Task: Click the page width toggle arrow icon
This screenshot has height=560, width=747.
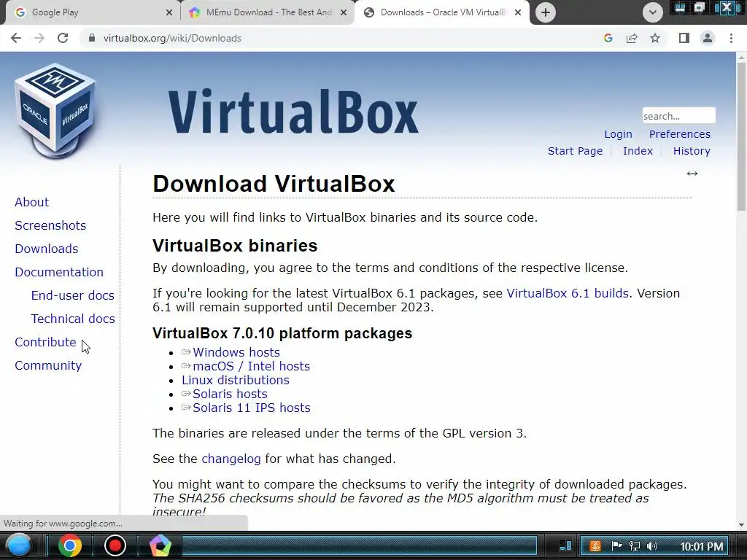Action: [692, 174]
